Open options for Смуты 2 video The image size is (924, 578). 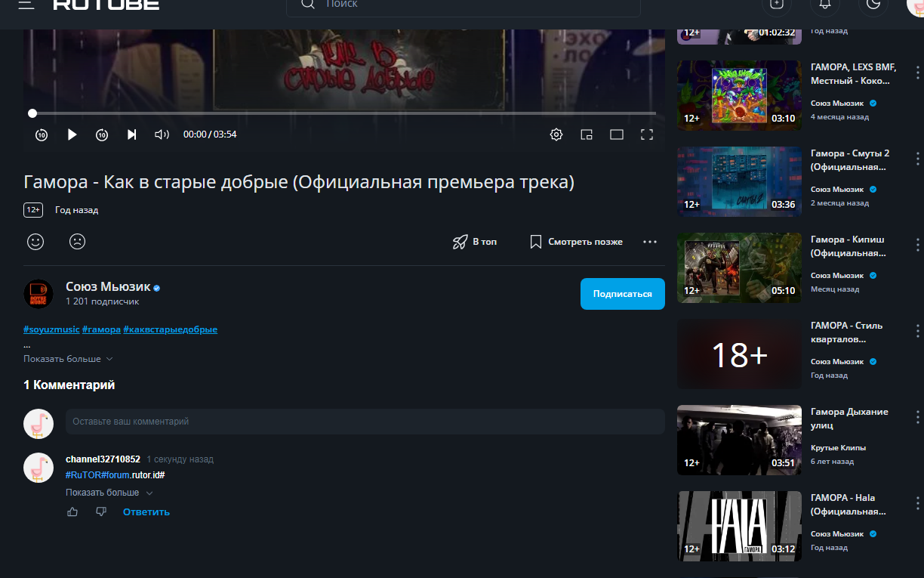click(917, 159)
